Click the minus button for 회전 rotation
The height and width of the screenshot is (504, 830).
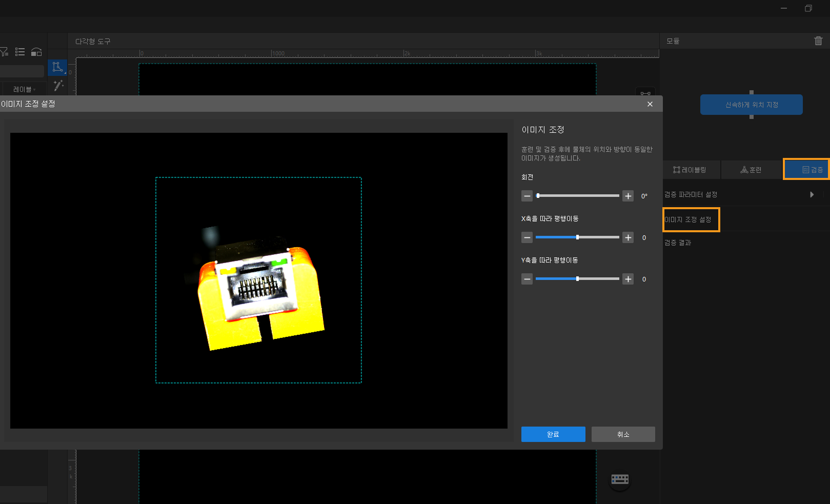(527, 196)
